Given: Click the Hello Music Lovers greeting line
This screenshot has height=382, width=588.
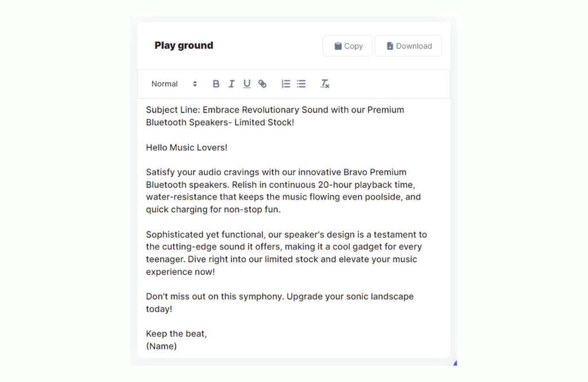Looking at the screenshot, I should 187,147.
